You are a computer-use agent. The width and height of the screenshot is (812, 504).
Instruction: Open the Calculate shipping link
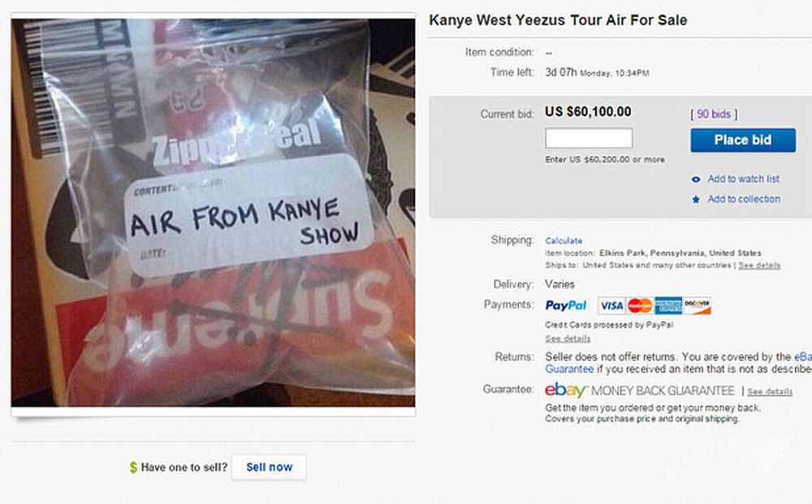[x=564, y=240]
